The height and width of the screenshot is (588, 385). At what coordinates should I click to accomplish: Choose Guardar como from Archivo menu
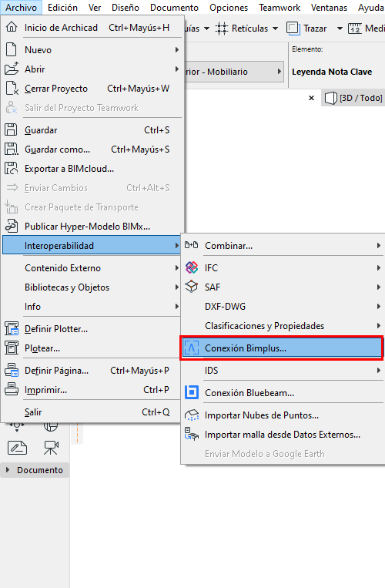[x=92, y=150]
